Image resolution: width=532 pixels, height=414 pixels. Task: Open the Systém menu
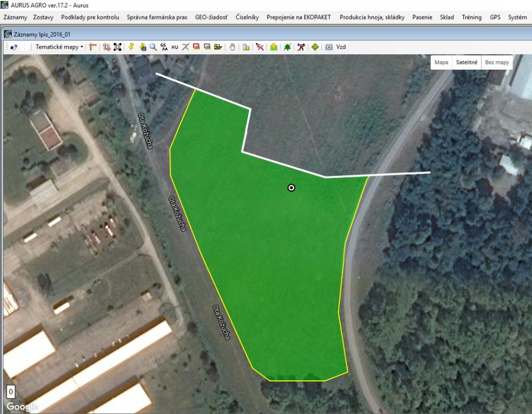click(x=518, y=18)
